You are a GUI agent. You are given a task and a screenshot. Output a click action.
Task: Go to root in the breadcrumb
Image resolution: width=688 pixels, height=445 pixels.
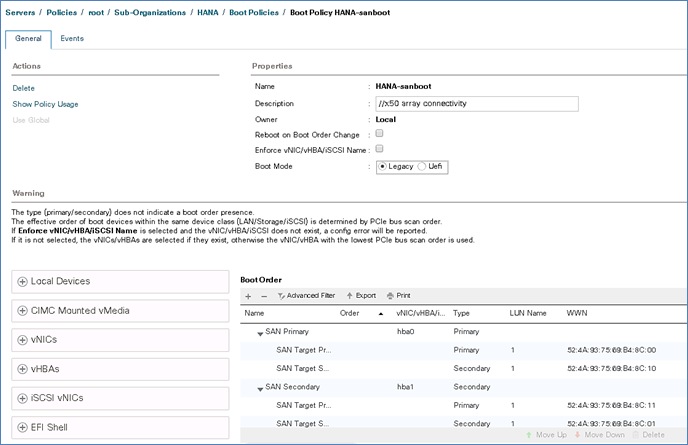tap(96, 12)
